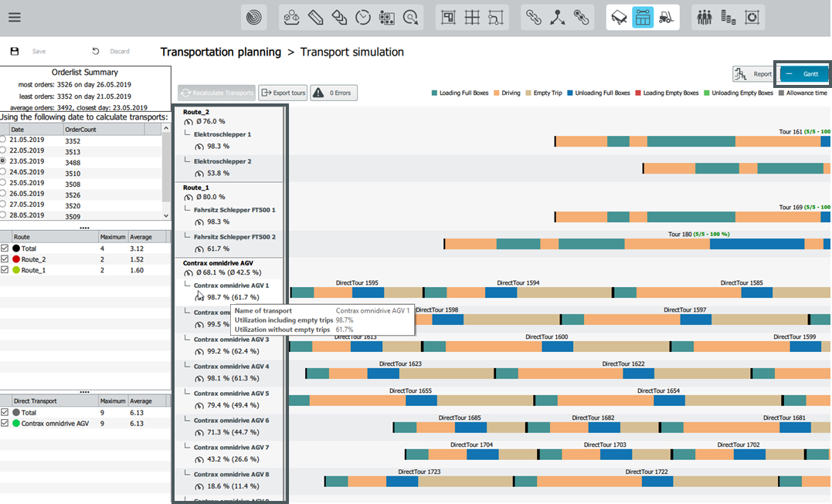Open the 0 Errors button
The width and height of the screenshot is (832, 504).
334,93
